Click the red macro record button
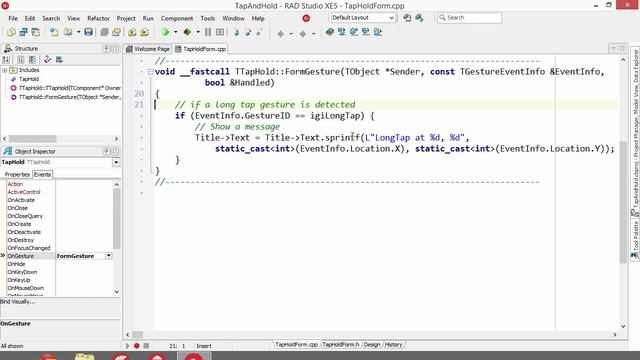 pos(137,346)
